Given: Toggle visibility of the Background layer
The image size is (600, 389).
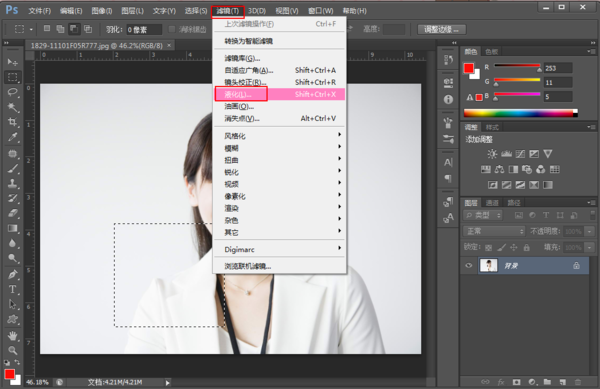Looking at the screenshot, I should point(468,265).
